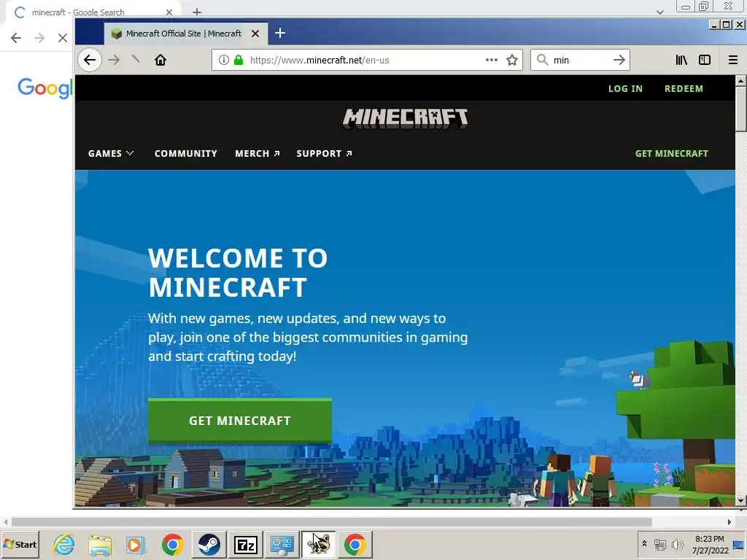
Task: Click Google logo in Chrome window
Action: coord(44,88)
